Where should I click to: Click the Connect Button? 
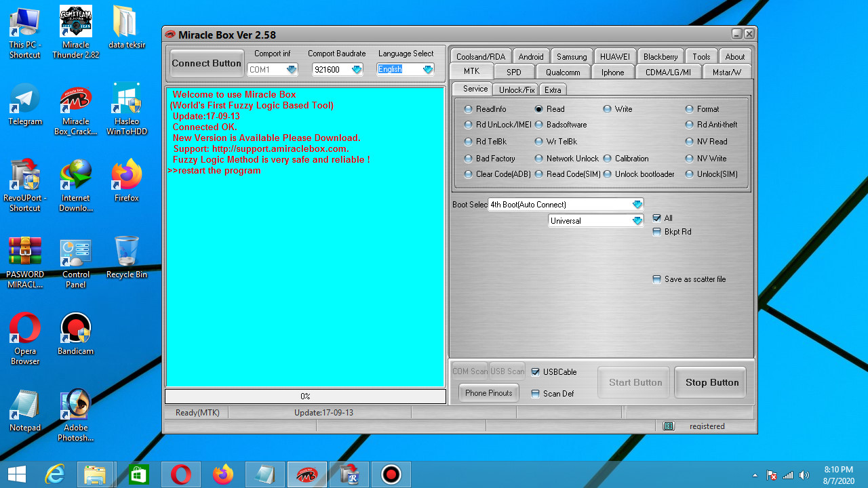click(206, 63)
